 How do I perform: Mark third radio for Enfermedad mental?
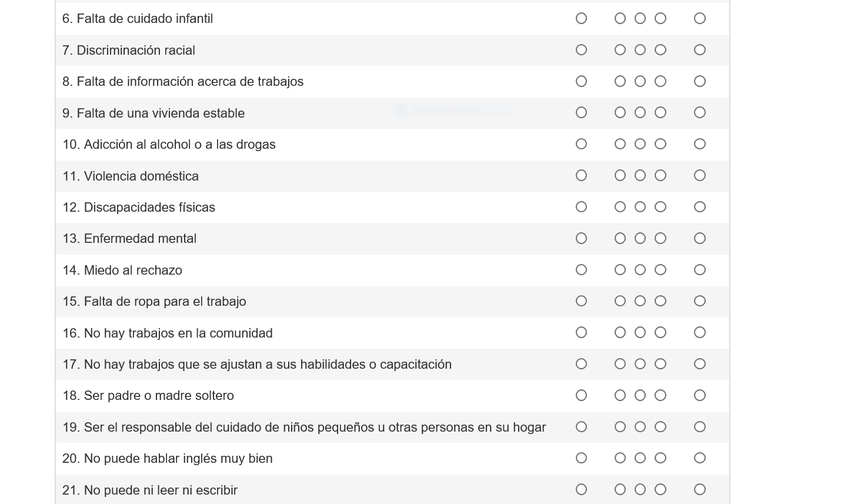click(640, 238)
